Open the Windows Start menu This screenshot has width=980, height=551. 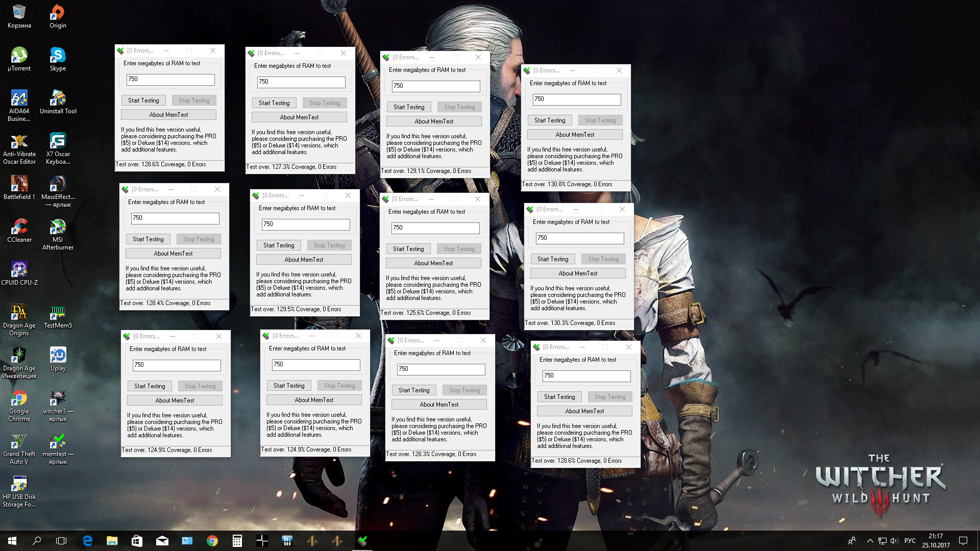12,541
